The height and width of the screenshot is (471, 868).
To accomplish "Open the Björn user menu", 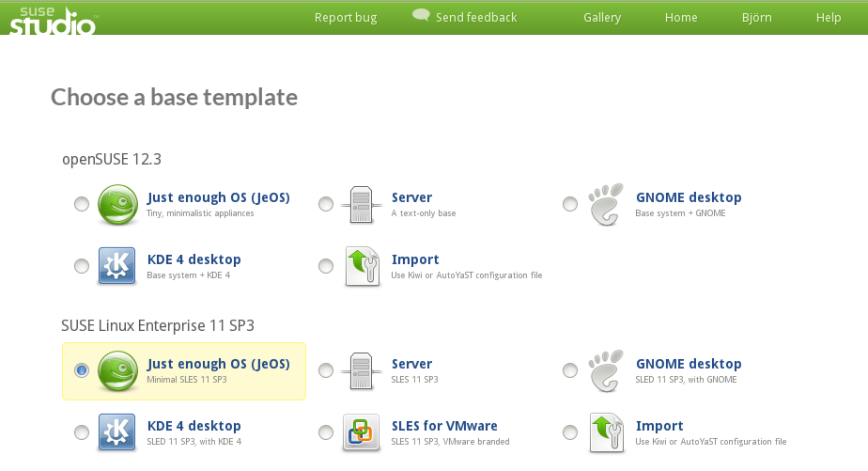I will click(756, 18).
